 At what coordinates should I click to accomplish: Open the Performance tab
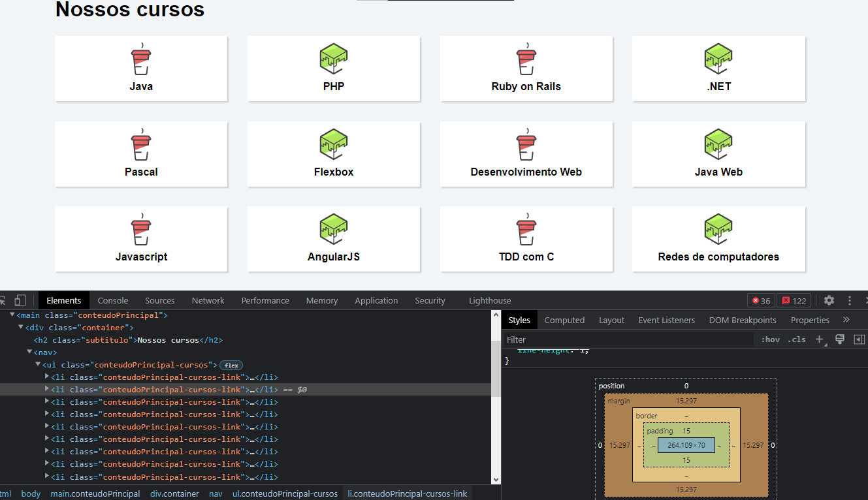265,300
